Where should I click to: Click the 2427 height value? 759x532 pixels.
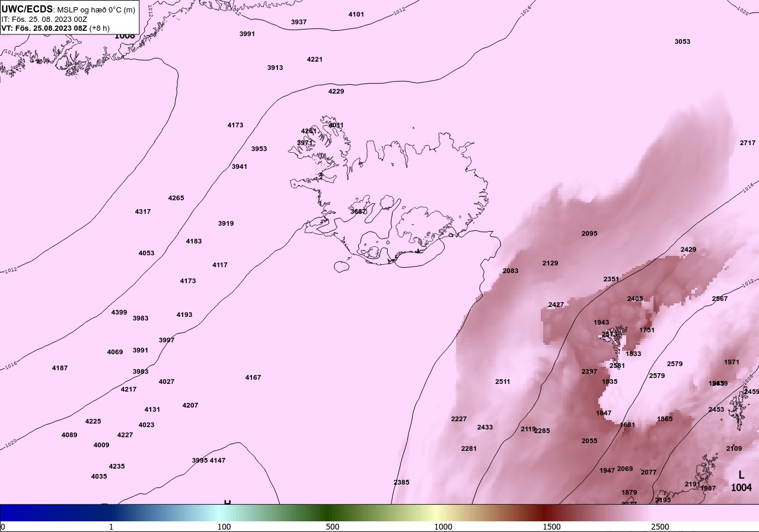point(556,305)
